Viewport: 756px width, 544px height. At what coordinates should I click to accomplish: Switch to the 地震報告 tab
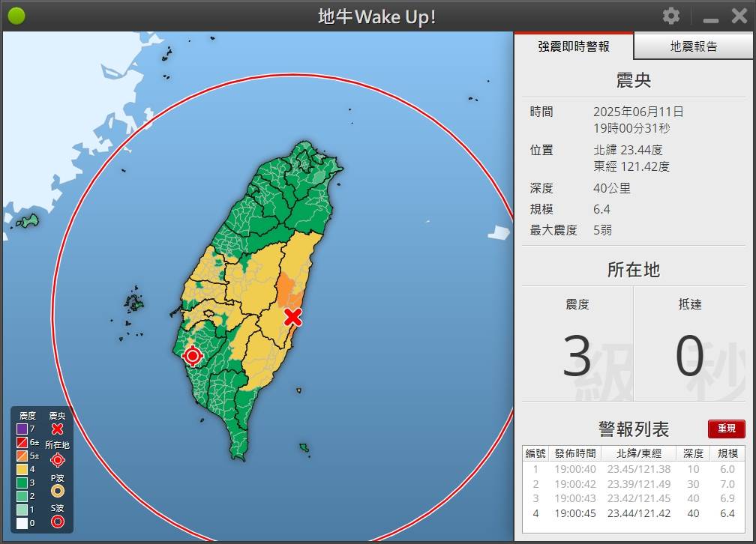coord(694,46)
